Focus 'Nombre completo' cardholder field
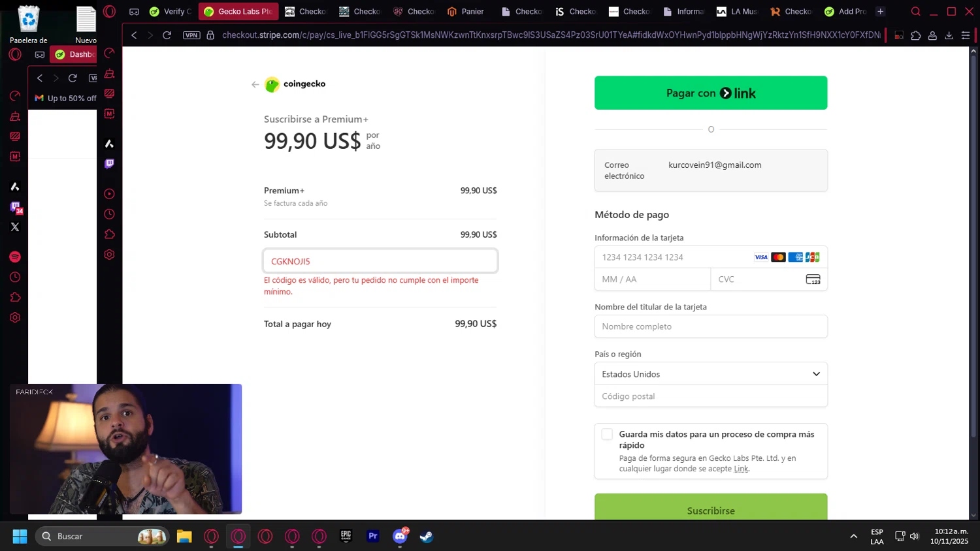The image size is (980, 551). point(711,326)
